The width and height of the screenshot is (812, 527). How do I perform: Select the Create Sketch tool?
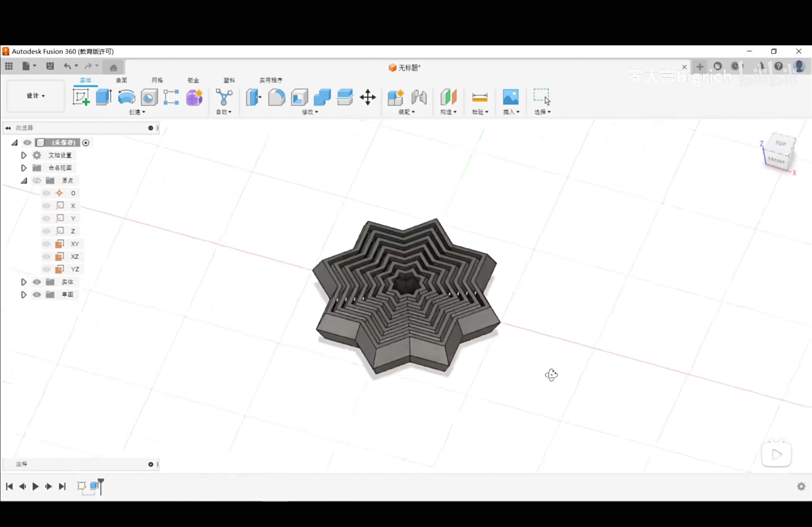pos(81,97)
